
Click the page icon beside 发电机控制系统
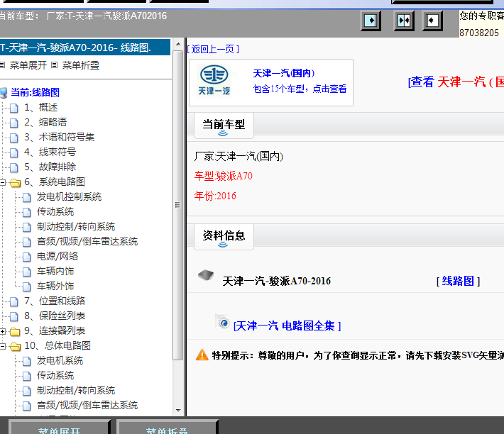tap(27, 197)
